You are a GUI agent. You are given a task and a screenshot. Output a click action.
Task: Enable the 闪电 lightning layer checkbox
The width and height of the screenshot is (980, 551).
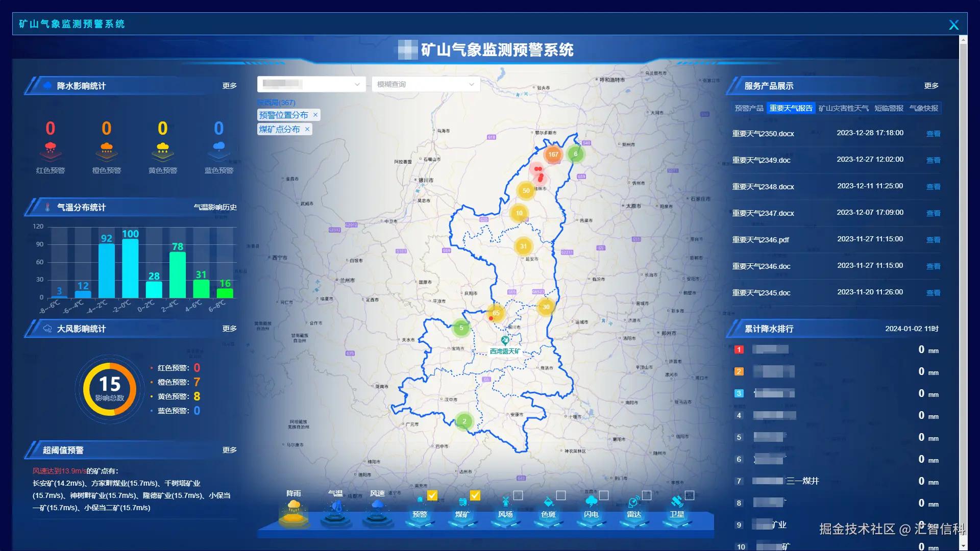pos(604,495)
